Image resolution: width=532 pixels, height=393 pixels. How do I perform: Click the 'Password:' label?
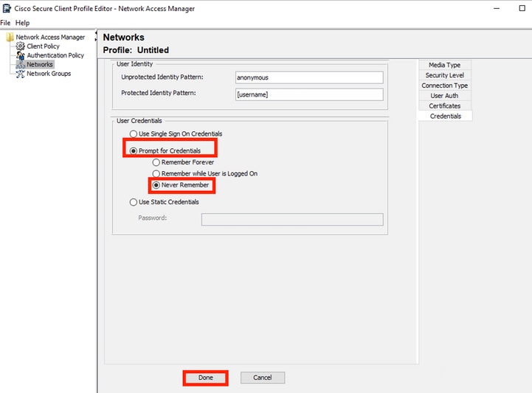(152, 218)
